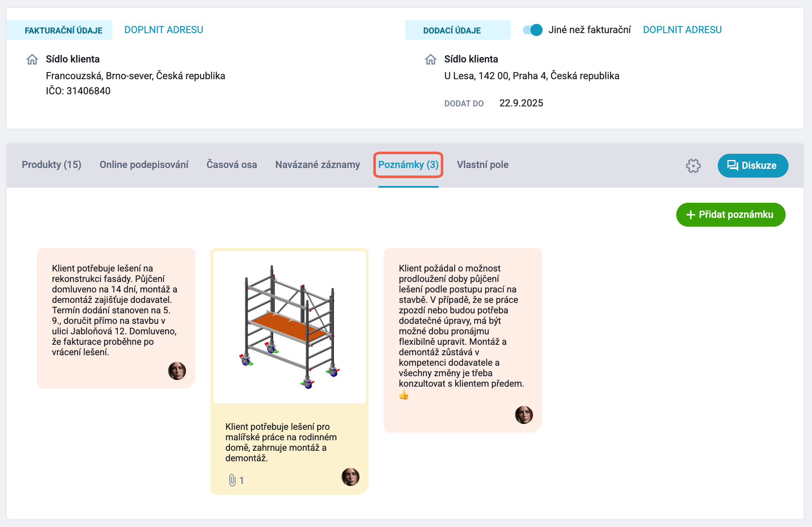Click the thumbs-up emoji in the note

pyautogui.click(x=403, y=395)
